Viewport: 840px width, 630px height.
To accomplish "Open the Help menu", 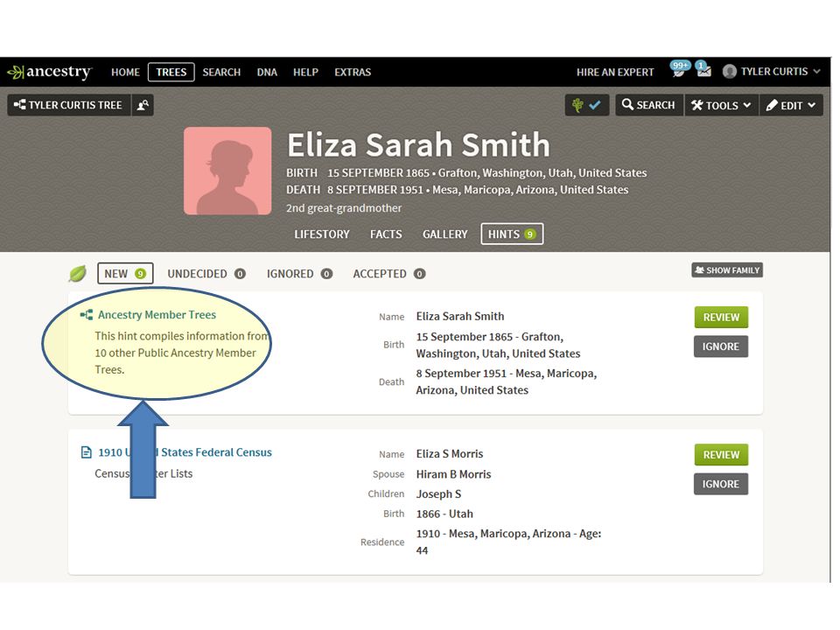I will [x=305, y=72].
